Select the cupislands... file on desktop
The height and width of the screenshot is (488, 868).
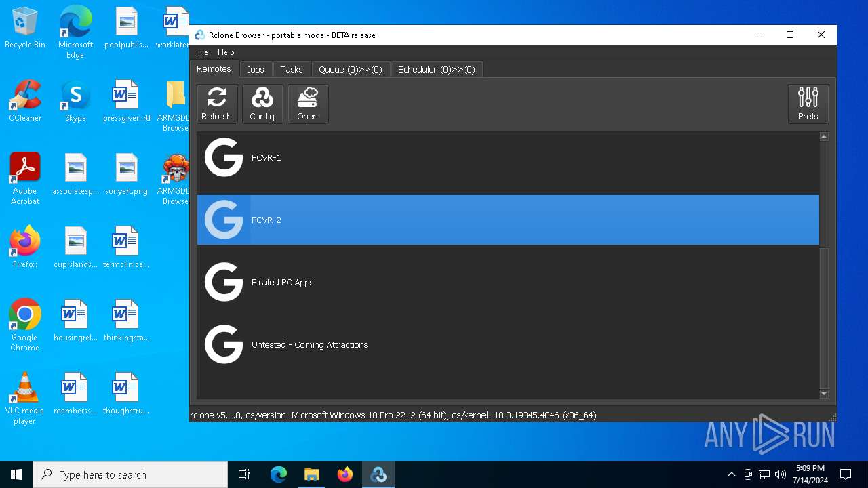pos(75,247)
